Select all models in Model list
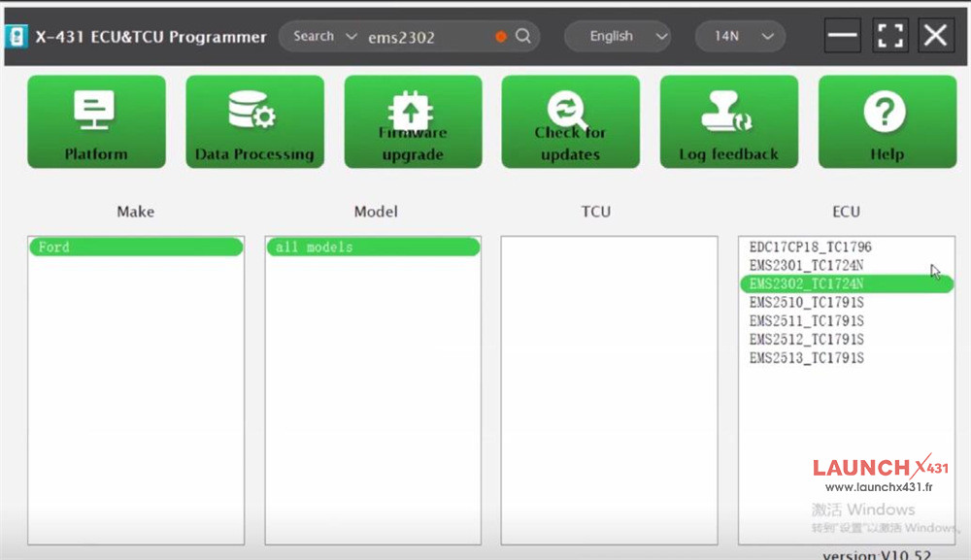The height and width of the screenshot is (560, 971). 373,247
